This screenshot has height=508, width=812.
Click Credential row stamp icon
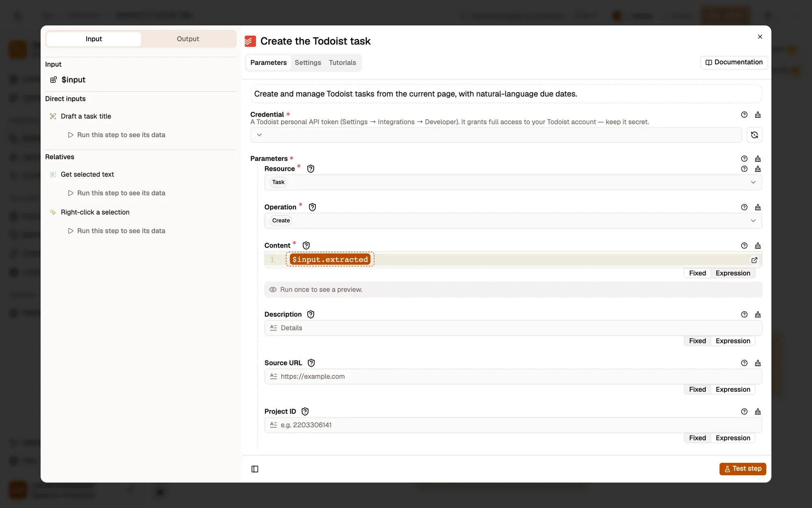click(758, 115)
